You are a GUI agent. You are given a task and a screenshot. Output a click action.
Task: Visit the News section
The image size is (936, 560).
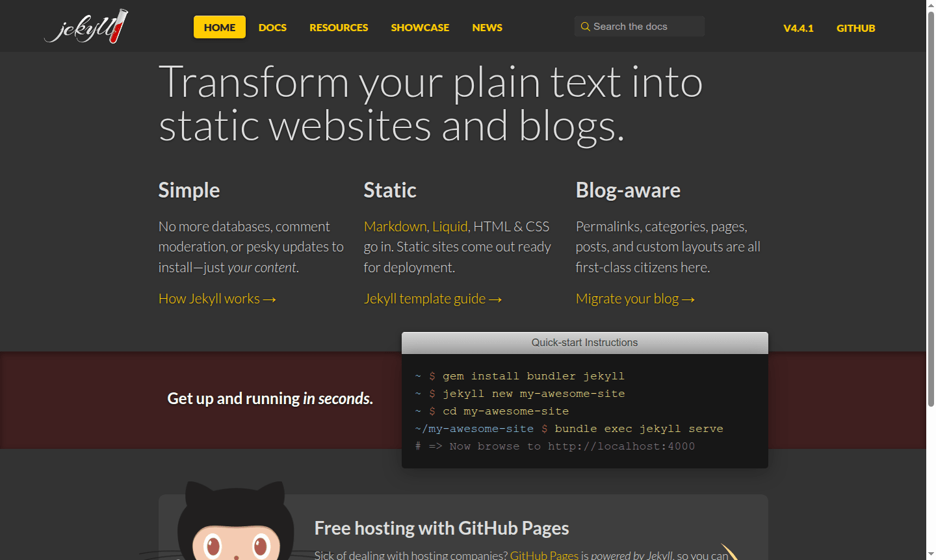coord(487,27)
